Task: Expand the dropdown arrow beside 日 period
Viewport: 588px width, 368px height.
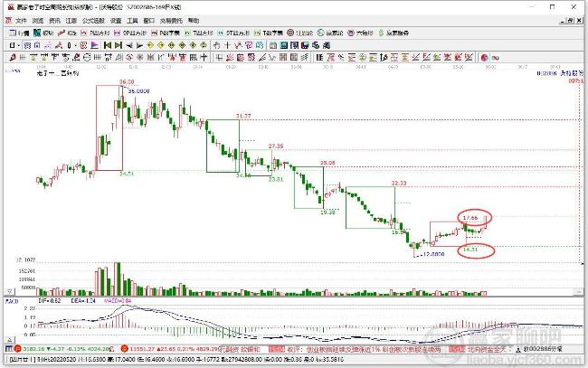Action: (18, 45)
